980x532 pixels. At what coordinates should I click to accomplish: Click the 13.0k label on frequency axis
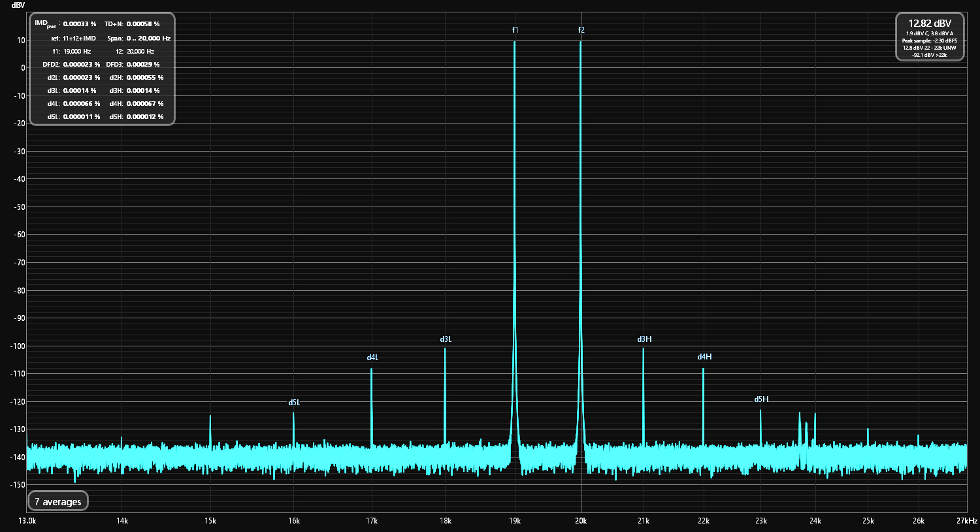click(27, 521)
